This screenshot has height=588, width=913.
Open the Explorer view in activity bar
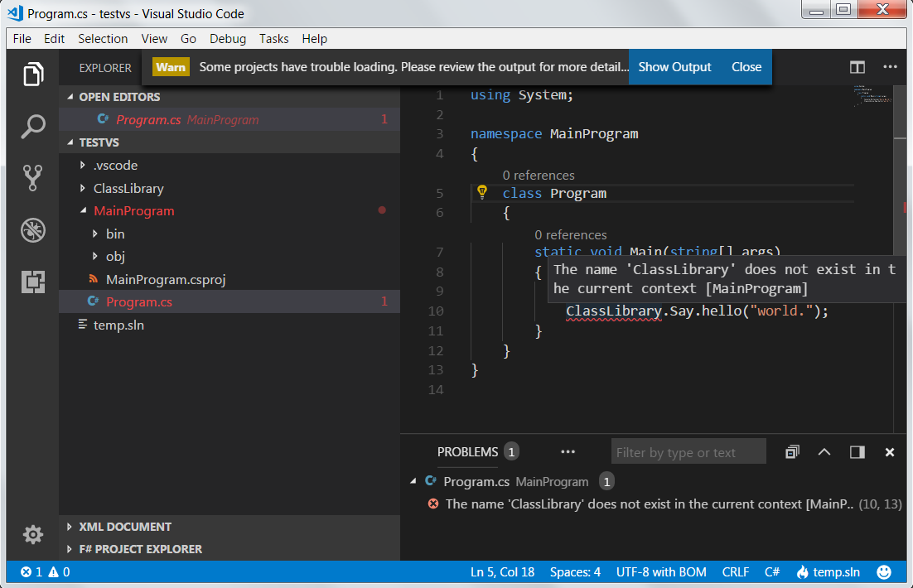[x=33, y=75]
